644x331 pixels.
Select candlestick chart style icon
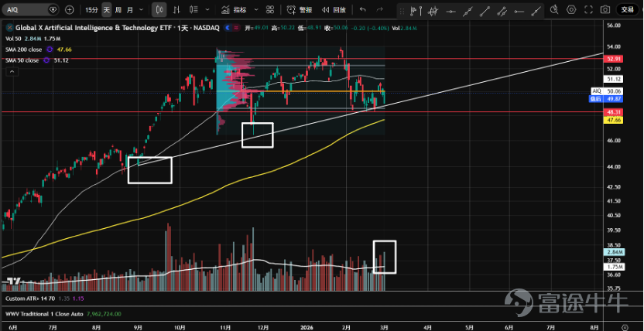[159, 9]
